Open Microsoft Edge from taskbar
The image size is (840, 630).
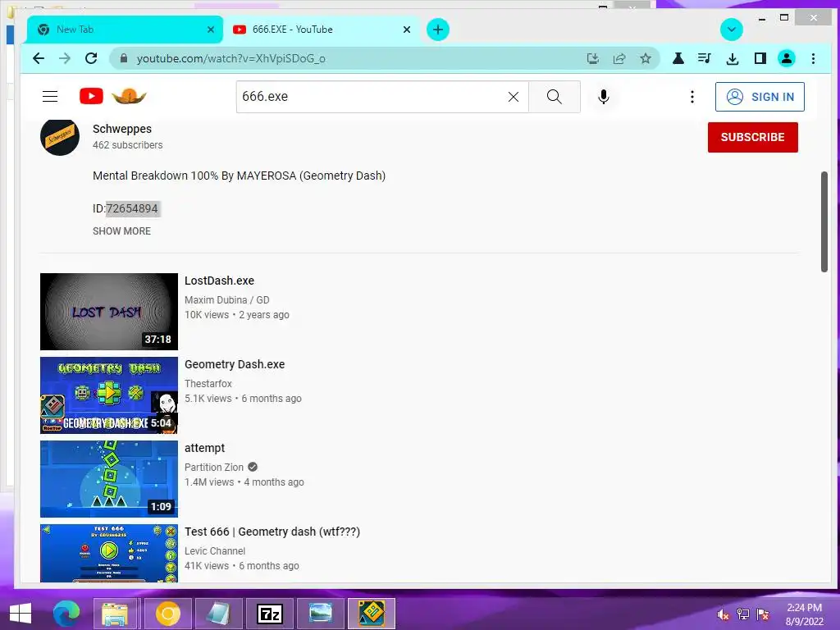pyautogui.click(x=66, y=614)
